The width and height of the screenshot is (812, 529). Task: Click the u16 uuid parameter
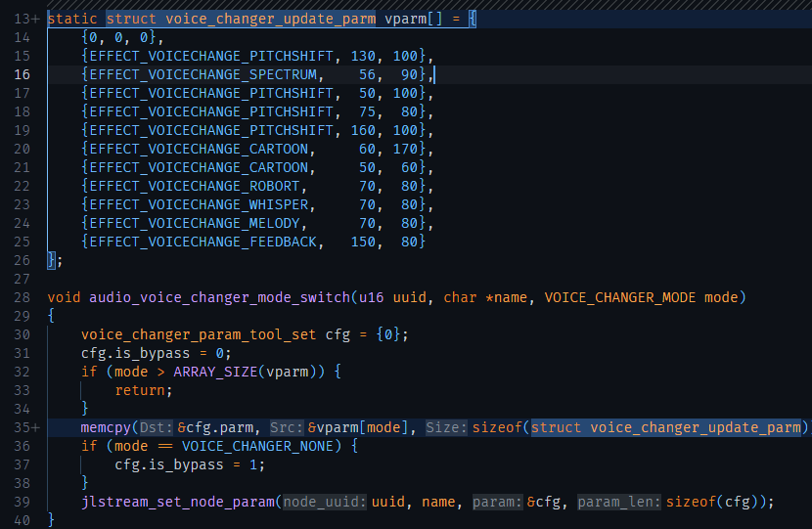pos(392,297)
